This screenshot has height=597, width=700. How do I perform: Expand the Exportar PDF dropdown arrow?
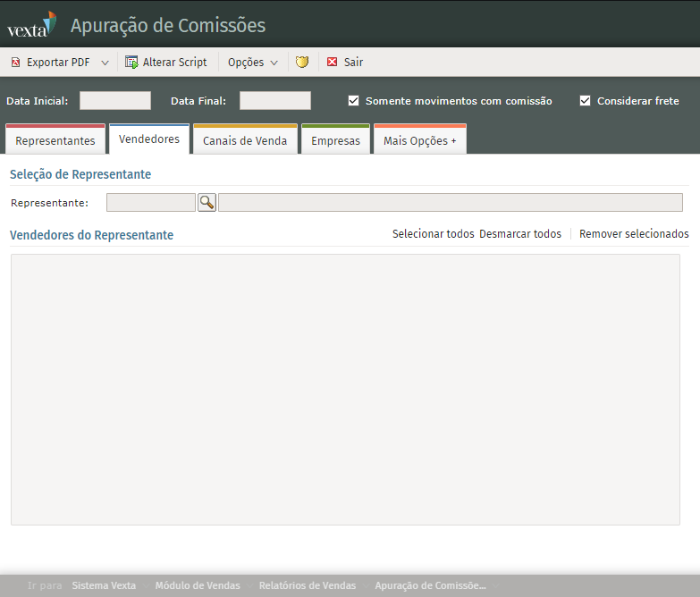(105, 63)
